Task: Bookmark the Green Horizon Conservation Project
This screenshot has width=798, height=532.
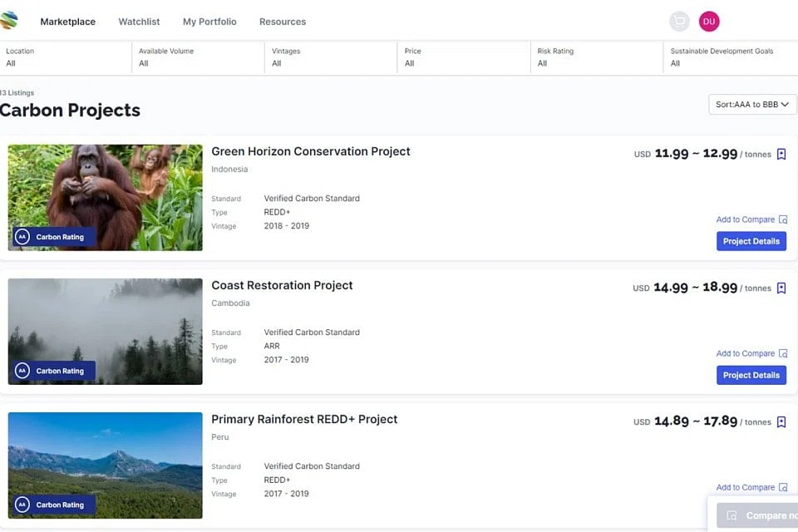Action: click(781, 154)
